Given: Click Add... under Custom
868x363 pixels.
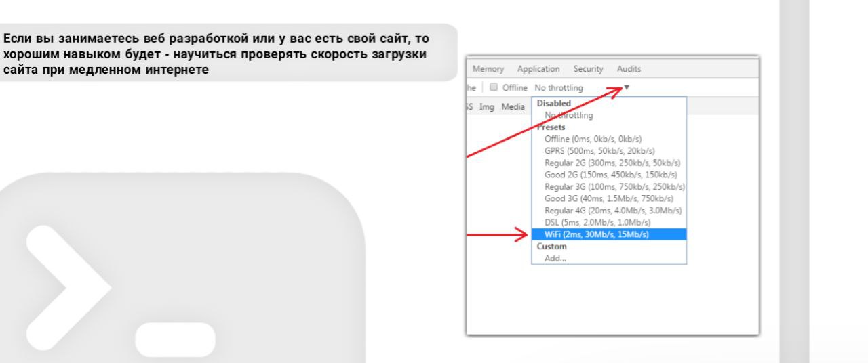Looking at the screenshot, I should tap(555, 258).
